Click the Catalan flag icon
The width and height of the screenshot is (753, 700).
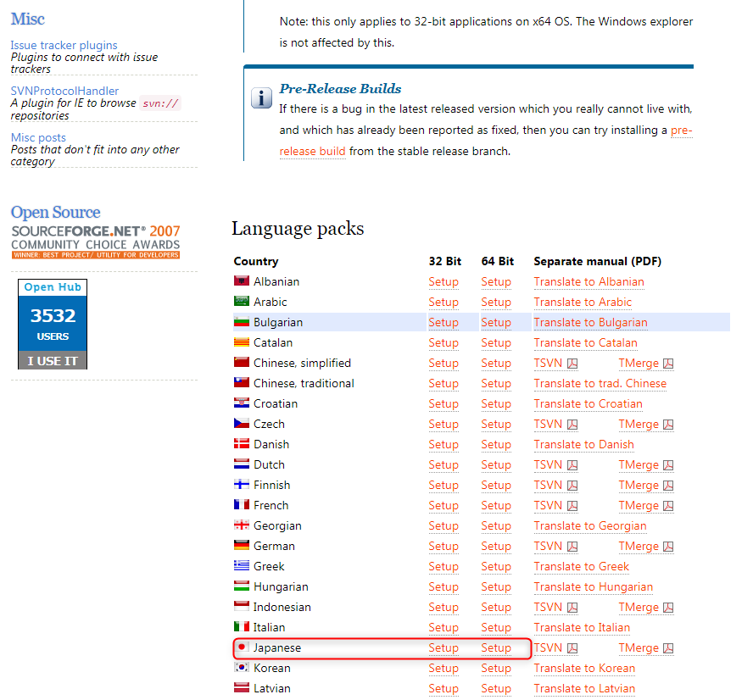coord(241,342)
